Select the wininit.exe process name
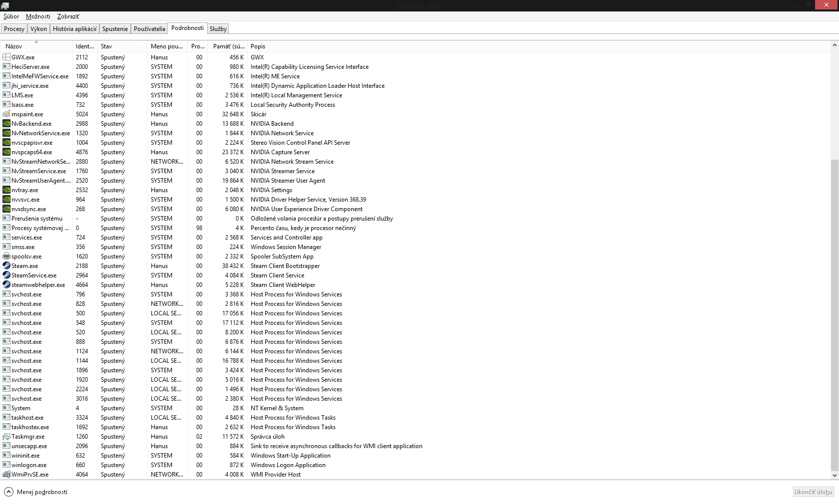This screenshot has height=504, width=839. 25,456
